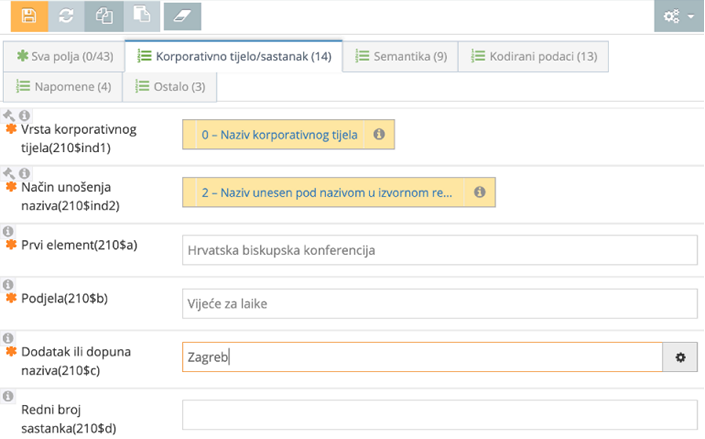Open the Kodirani podaci tab
Viewport: 705px width, 439px height.
pyautogui.click(x=533, y=56)
